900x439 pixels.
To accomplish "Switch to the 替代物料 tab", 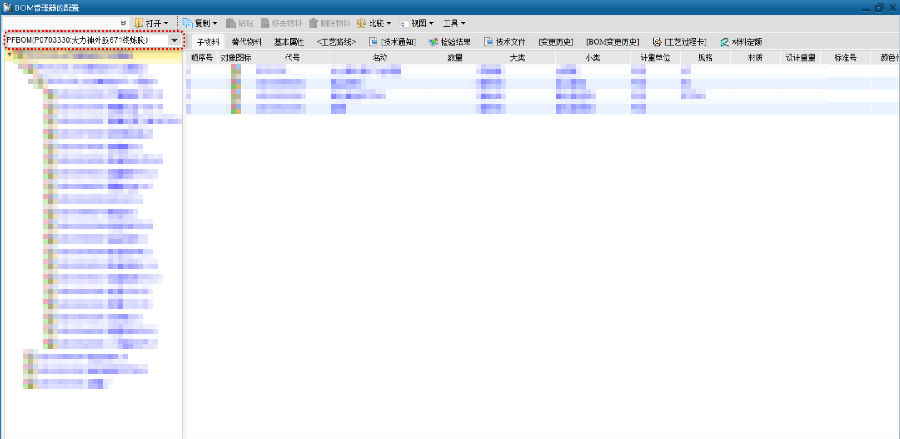I will 247,42.
